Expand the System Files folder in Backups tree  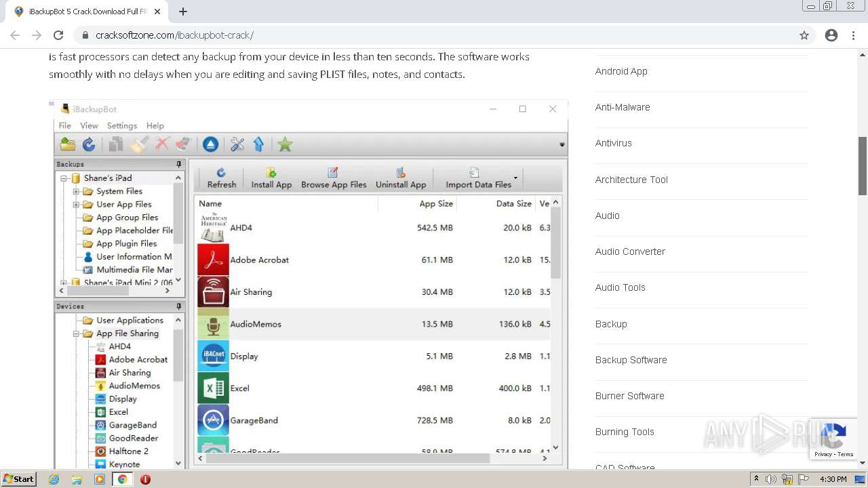click(x=77, y=192)
